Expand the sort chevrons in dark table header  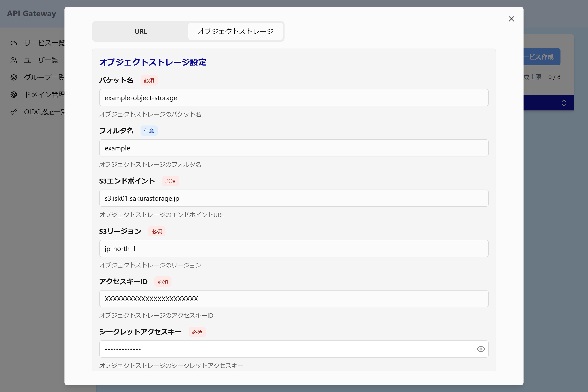tap(563, 103)
